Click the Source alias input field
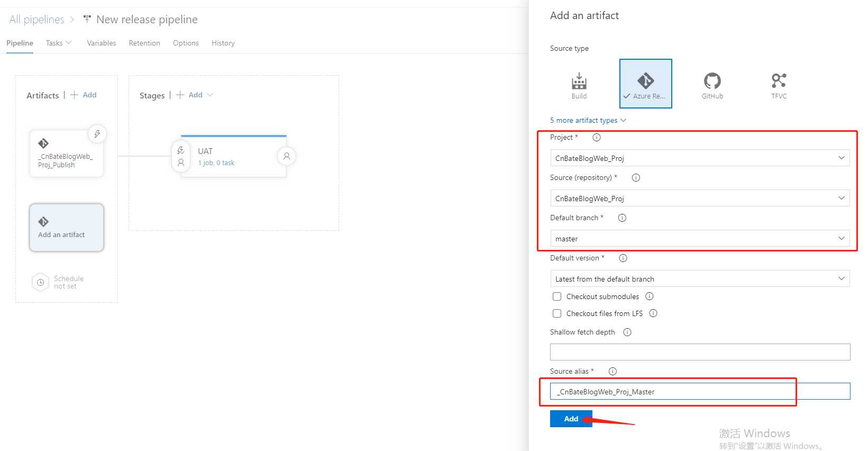Image resolution: width=868 pixels, height=451 pixels. 700,391
